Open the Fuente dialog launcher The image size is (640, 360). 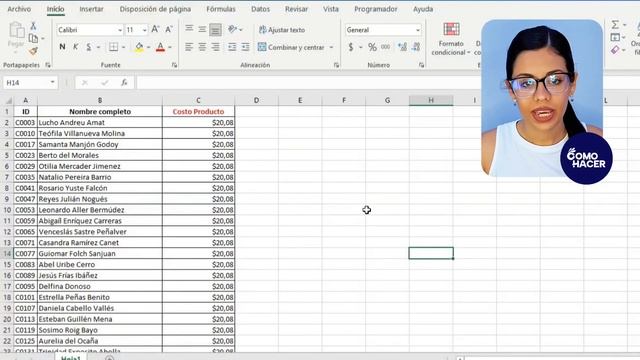[x=174, y=65]
